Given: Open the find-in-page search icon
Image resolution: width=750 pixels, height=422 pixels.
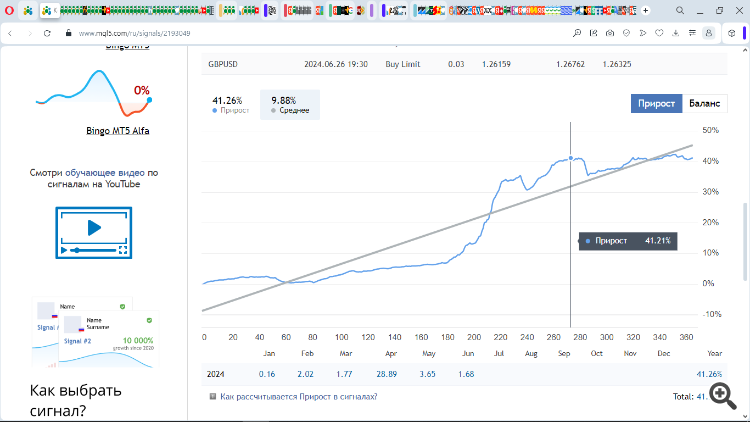Looking at the screenshot, I should tap(577, 33).
